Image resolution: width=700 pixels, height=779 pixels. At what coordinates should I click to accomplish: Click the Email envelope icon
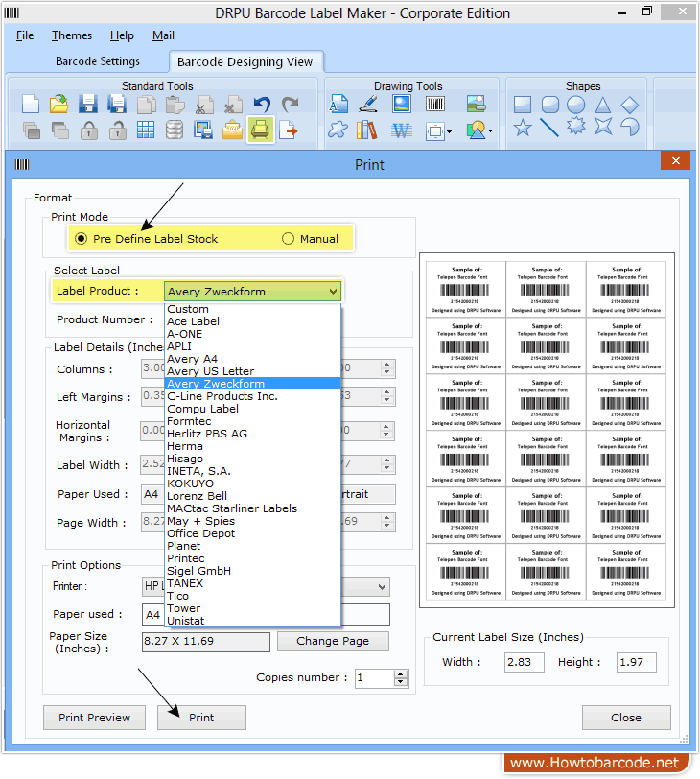pyautogui.click(x=232, y=130)
